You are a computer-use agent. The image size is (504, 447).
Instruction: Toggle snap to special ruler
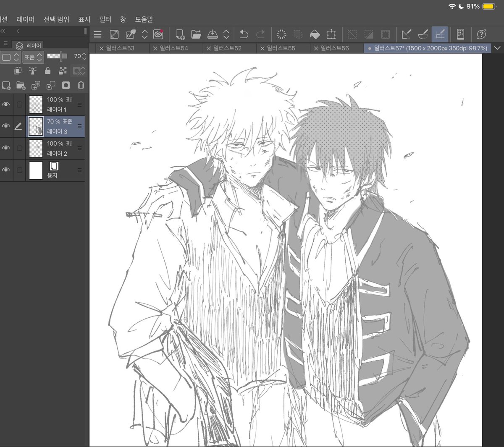[423, 34]
